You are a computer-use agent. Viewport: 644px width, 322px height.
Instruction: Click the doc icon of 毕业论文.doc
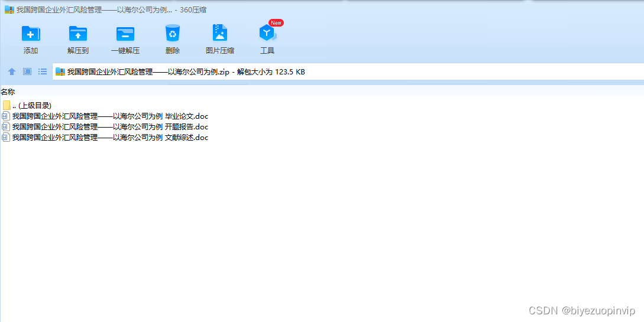point(6,116)
